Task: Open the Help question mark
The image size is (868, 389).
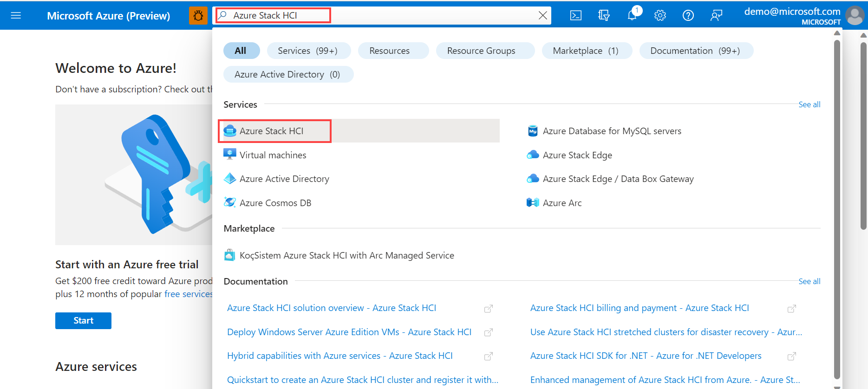Action: tap(688, 15)
